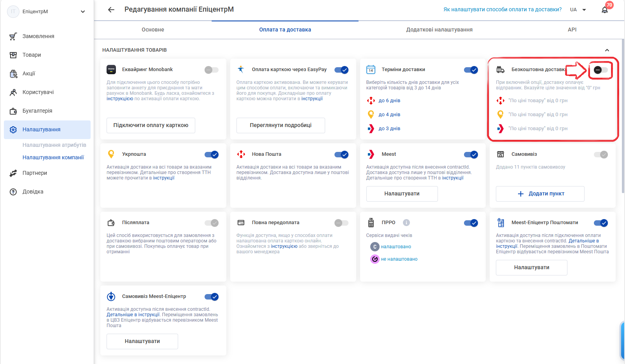Screen dimensions: 625x364
Task: Switch to the Основне tab
Action: click(x=153, y=30)
